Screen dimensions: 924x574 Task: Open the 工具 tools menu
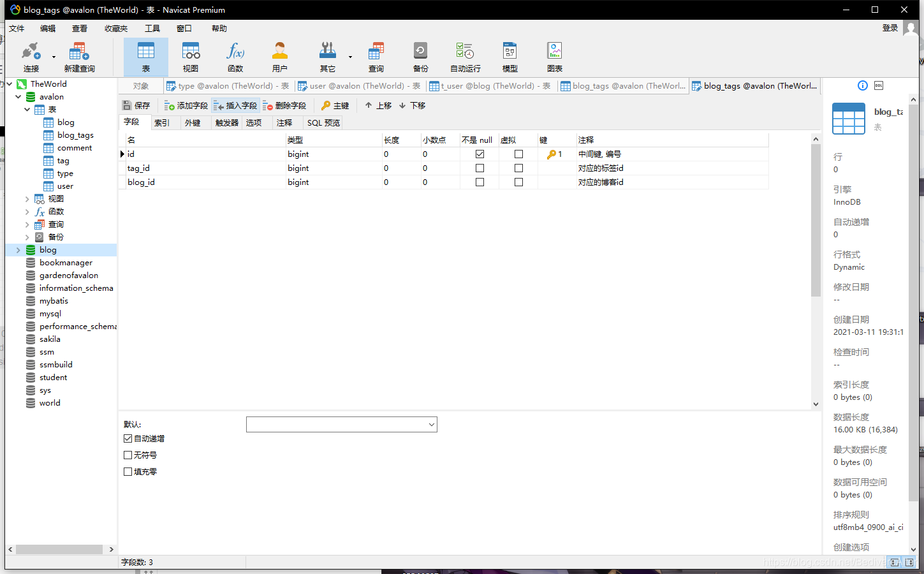click(x=152, y=28)
